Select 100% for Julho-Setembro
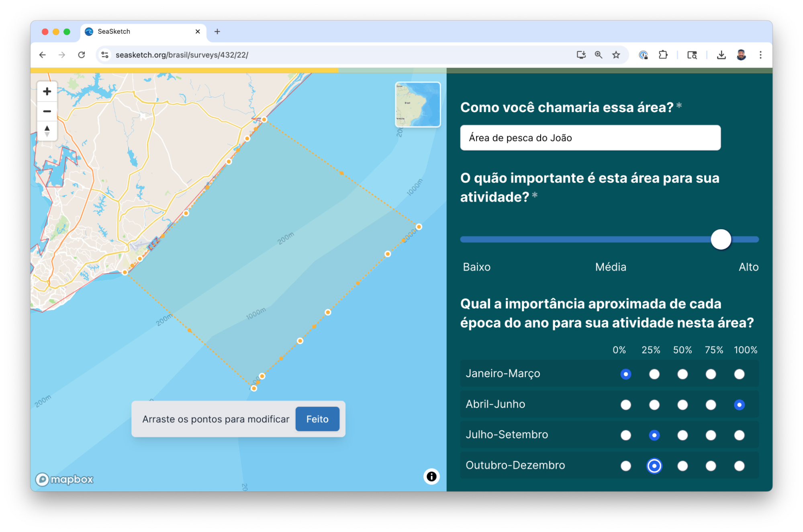803x532 pixels. [x=739, y=435]
